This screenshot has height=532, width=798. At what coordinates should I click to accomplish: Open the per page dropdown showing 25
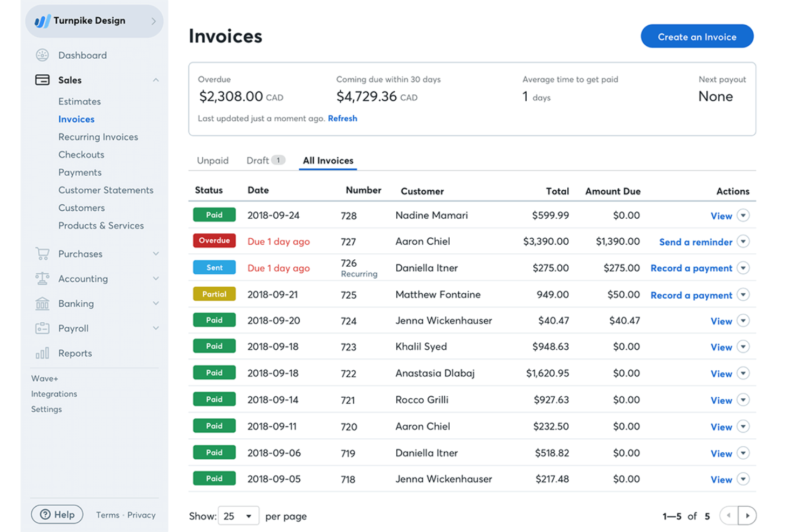[x=238, y=515]
